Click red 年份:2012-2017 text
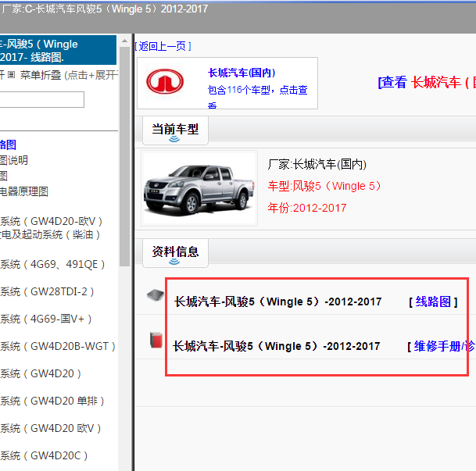This screenshot has height=471, width=476. click(307, 208)
